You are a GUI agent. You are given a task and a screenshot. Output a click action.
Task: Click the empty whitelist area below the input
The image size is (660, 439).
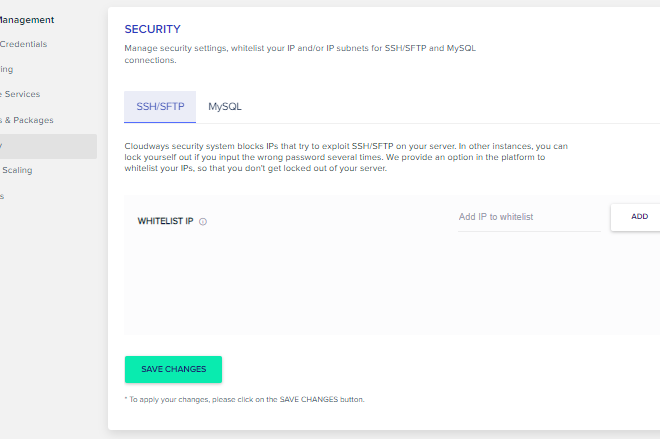coord(392,284)
